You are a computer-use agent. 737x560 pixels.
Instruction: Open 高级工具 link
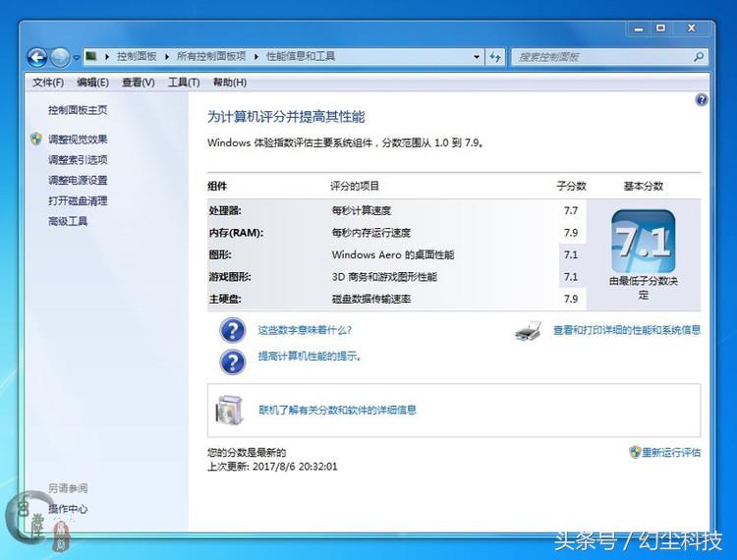tap(68, 221)
